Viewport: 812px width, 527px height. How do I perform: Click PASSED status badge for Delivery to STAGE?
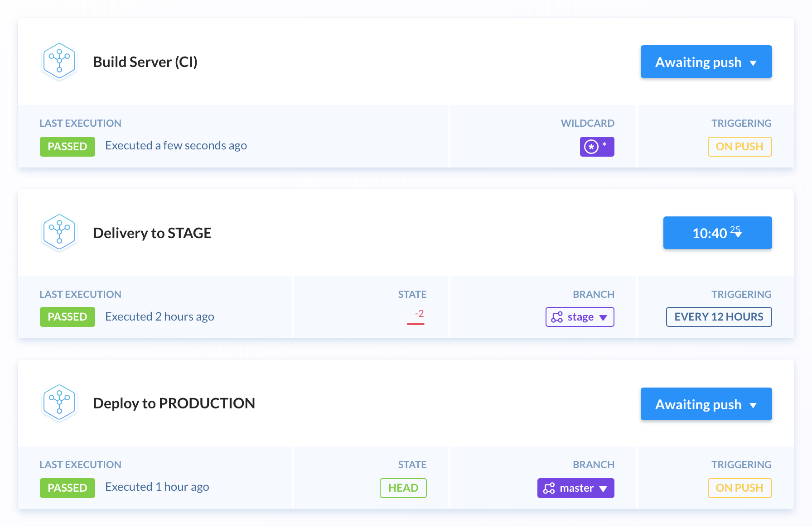pos(68,317)
